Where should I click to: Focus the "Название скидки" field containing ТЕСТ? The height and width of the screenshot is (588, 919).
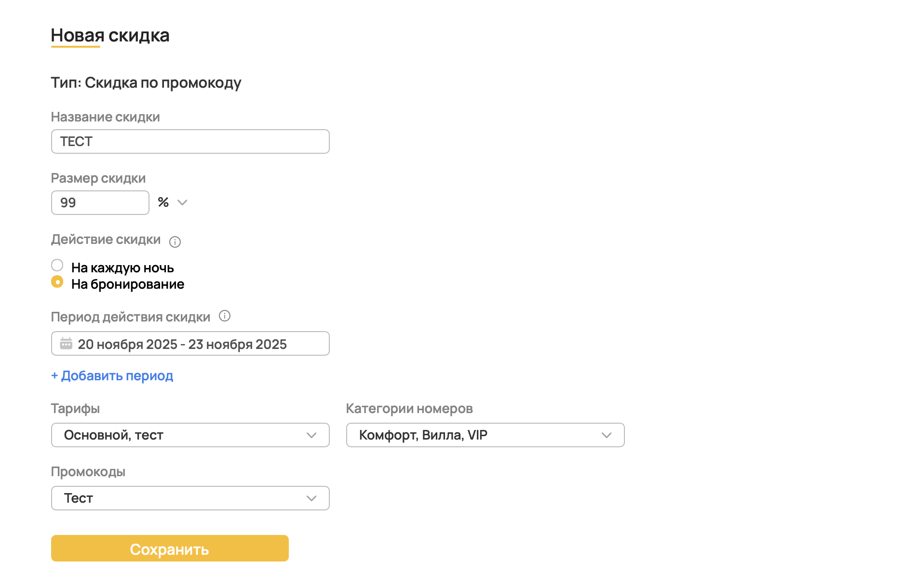pyautogui.click(x=190, y=142)
